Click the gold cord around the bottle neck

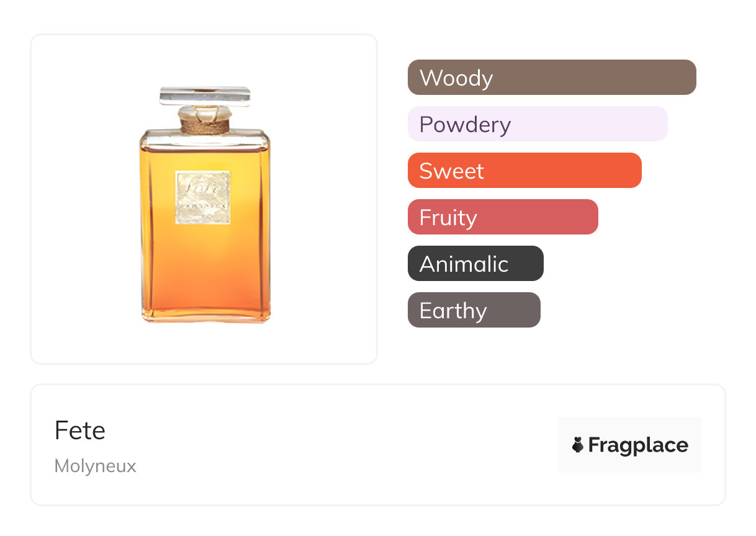click(x=205, y=127)
